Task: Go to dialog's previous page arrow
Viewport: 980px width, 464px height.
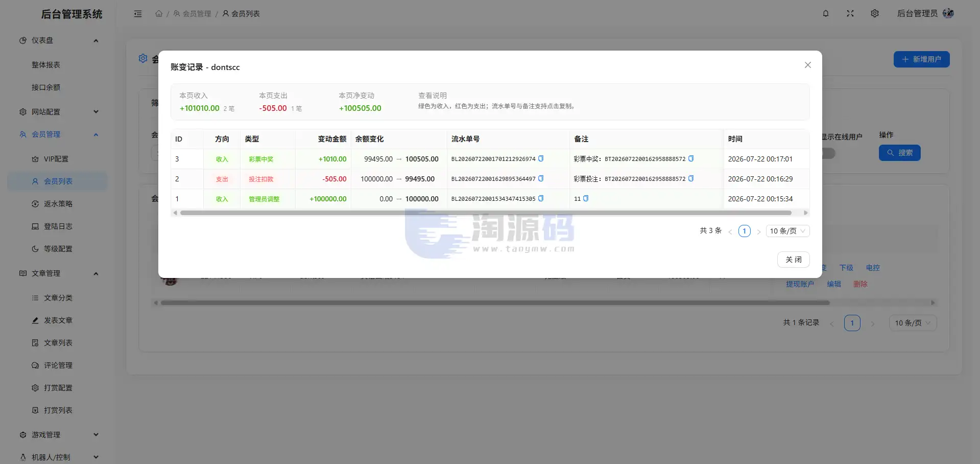Action: tap(730, 231)
